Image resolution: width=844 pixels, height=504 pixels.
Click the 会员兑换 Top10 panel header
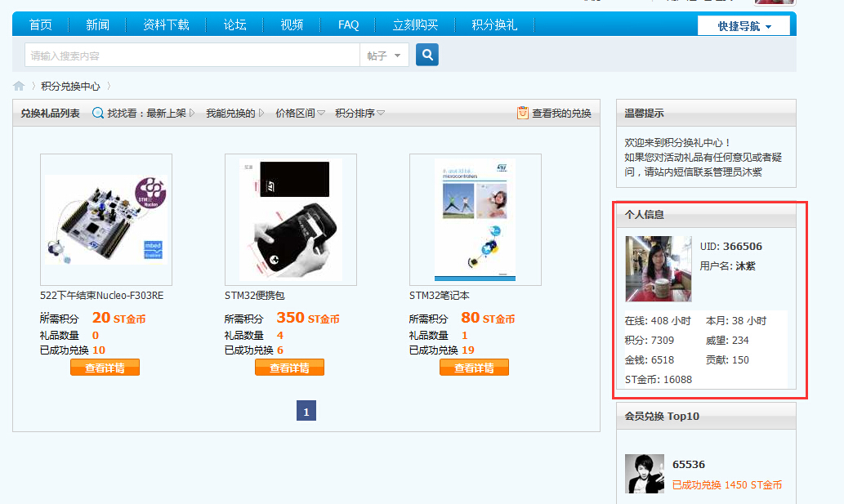[706, 416]
